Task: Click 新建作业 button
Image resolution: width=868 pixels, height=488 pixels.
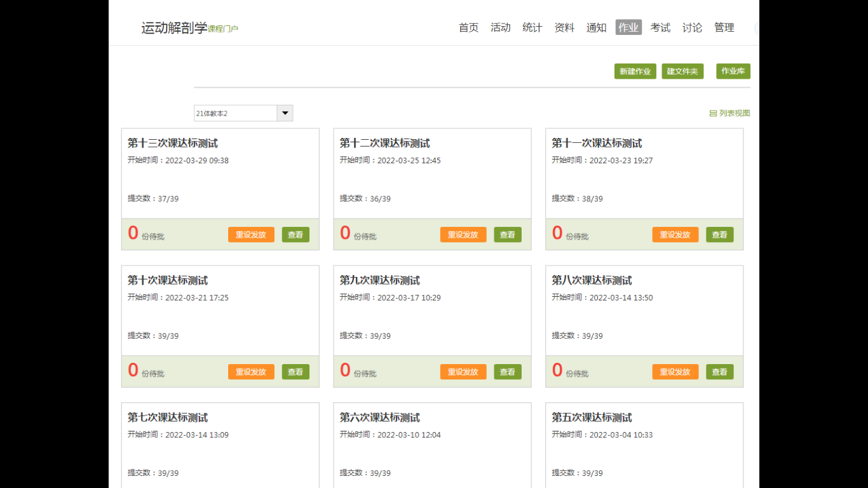Action: [635, 71]
